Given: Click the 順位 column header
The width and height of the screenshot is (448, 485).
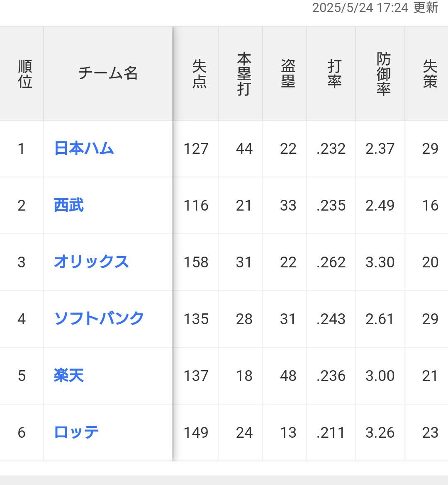Looking at the screenshot, I should 25,74.
